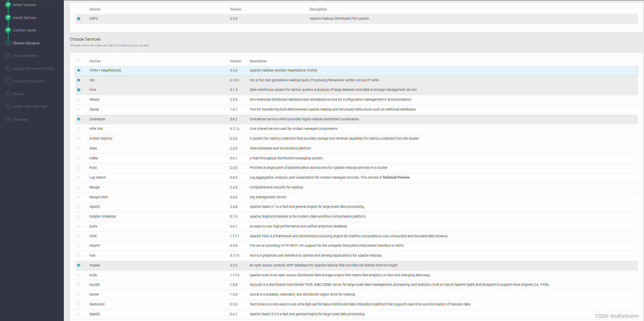Select the Choose Services wizard step

[26, 43]
